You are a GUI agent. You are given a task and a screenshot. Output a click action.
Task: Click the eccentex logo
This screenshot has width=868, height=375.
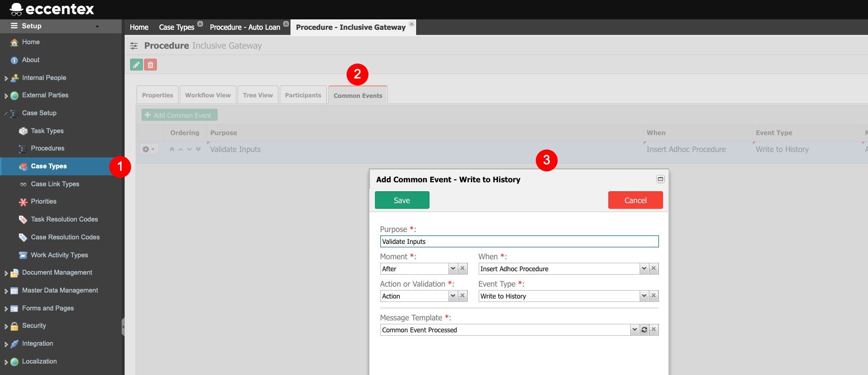pos(52,9)
